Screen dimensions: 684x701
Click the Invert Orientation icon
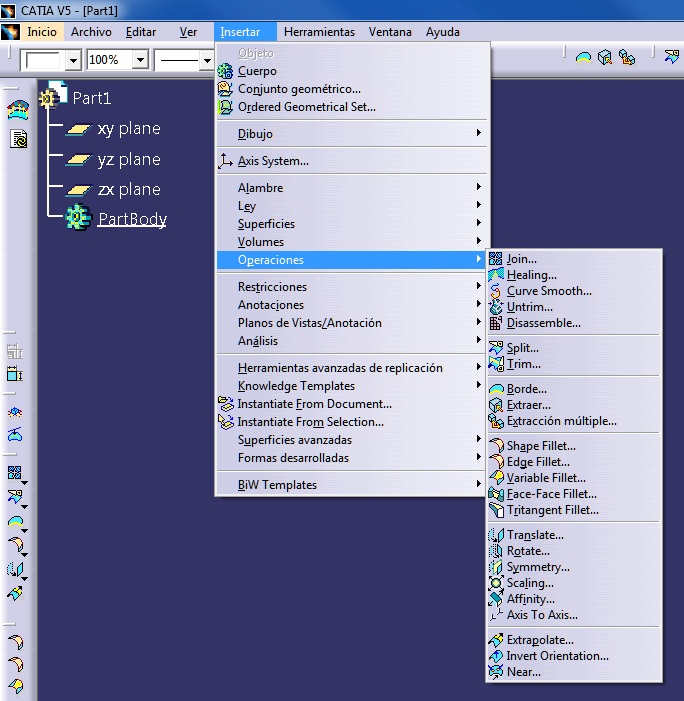point(495,656)
